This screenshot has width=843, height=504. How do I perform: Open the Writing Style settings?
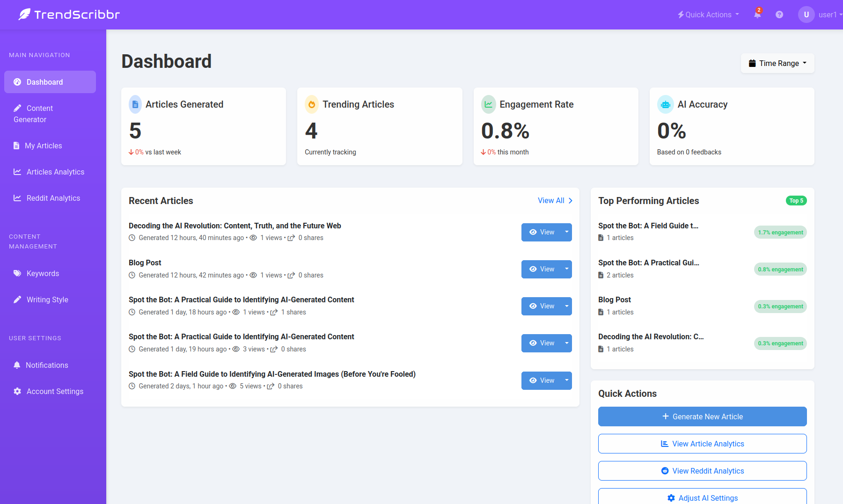point(47,299)
